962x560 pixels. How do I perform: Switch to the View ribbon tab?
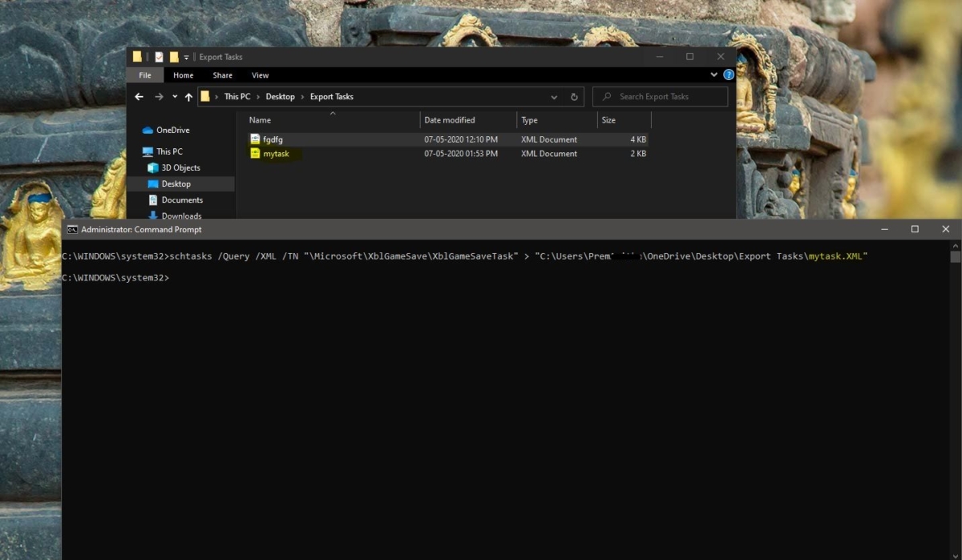(x=261, y=75)
